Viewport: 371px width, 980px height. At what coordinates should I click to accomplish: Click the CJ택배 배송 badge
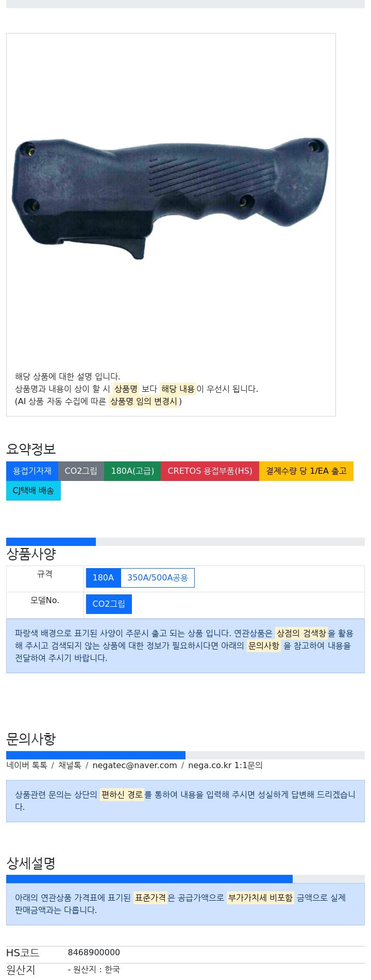33,491
